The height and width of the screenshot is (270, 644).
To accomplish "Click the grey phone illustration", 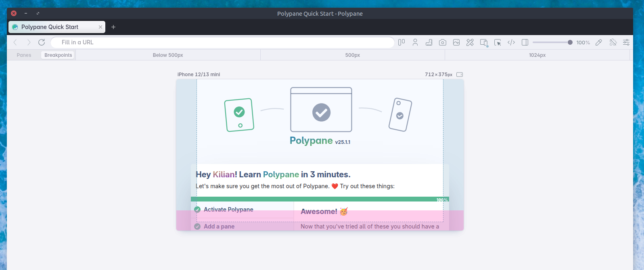I will coord(400,114).
